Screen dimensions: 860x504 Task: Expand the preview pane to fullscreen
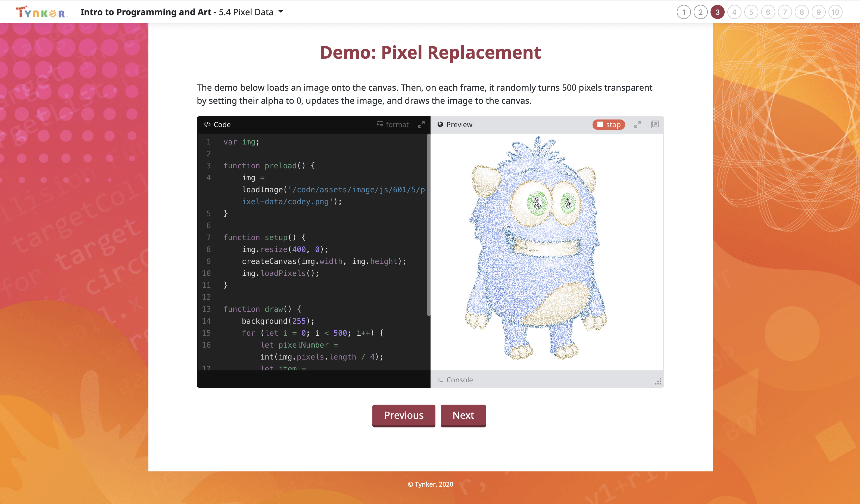pos(637,124)
